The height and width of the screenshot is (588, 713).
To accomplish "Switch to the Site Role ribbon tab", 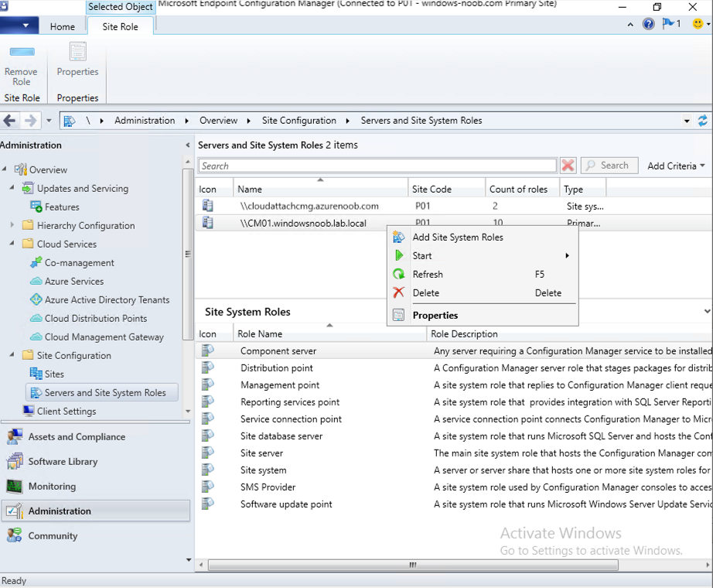I will click(x=120, y=26).
